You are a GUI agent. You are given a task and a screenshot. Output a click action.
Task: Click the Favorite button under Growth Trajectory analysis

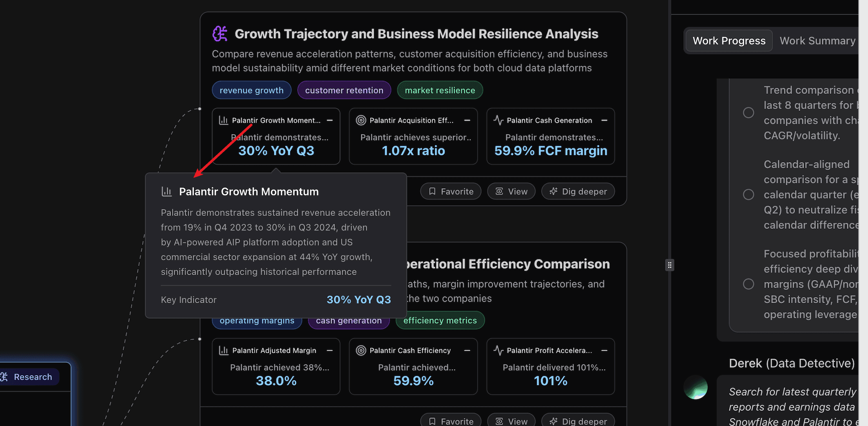pos(450,191)
